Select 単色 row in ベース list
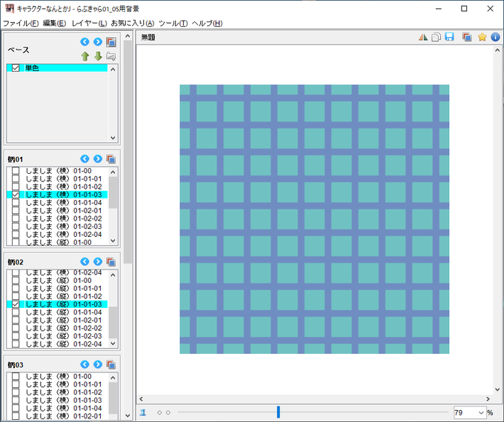Viewport: 504px width, 422px height. point(57,68)
